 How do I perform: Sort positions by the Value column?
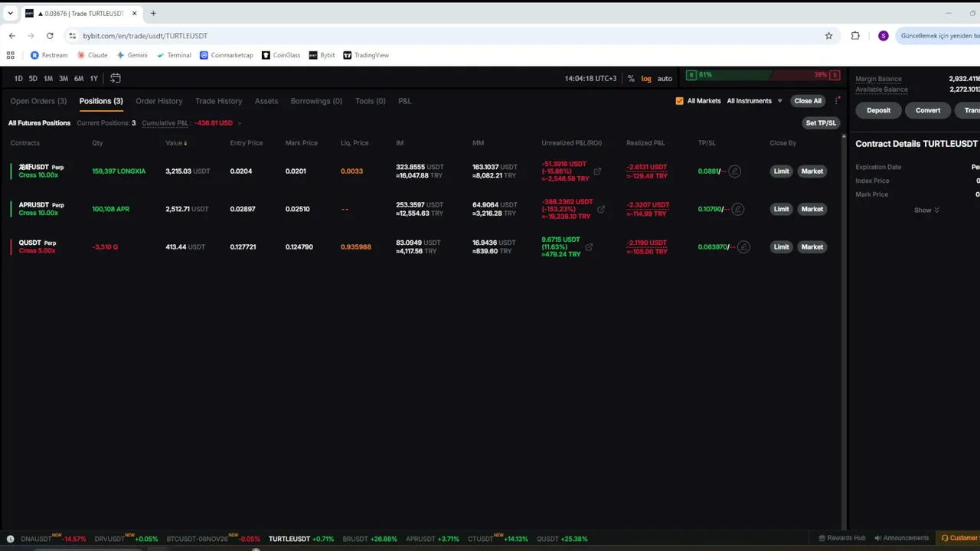point(176,143)
